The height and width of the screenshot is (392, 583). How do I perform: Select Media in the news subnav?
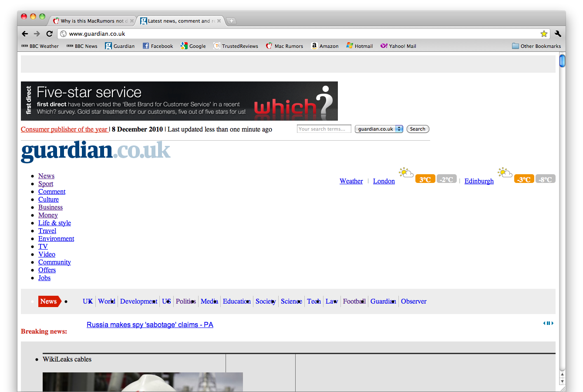209,301
